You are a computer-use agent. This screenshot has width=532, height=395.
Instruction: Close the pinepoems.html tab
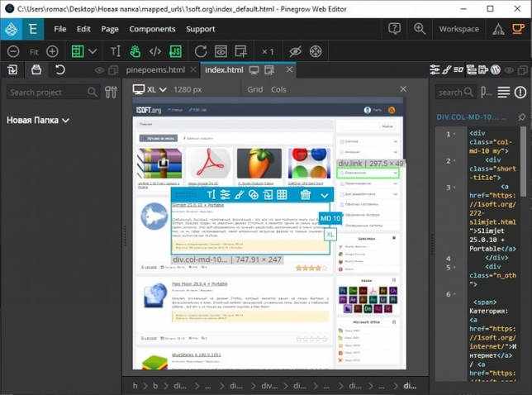(193, 69)
